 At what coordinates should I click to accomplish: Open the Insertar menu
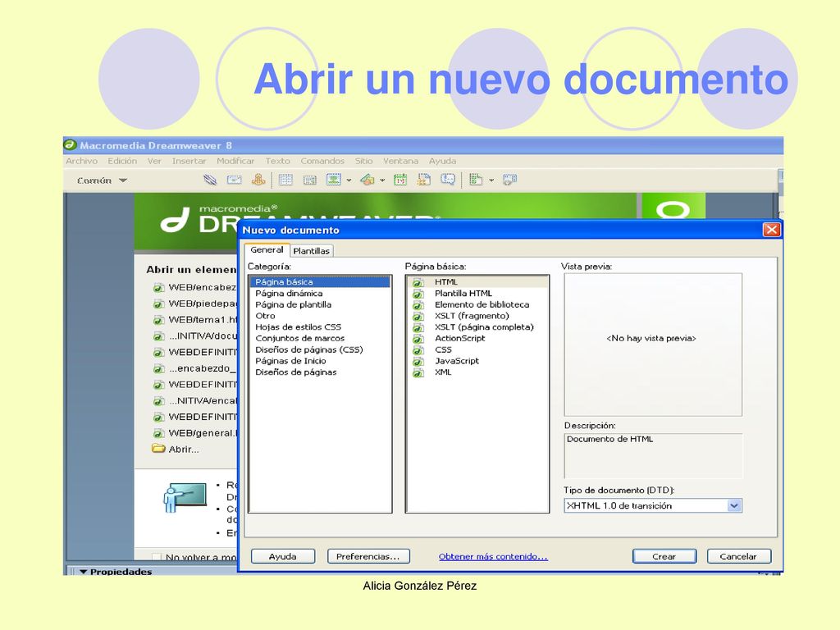[189, 161]
